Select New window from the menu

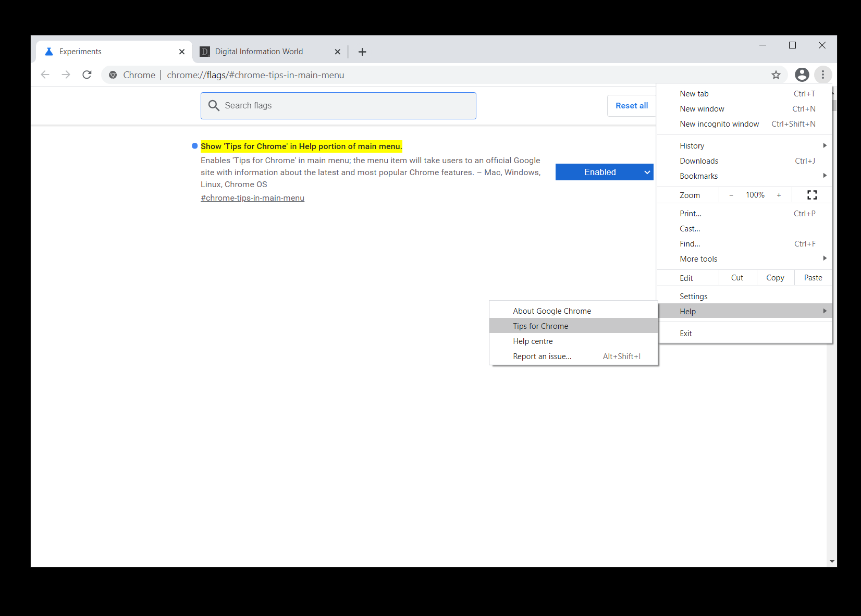click(x=744, y=109)
